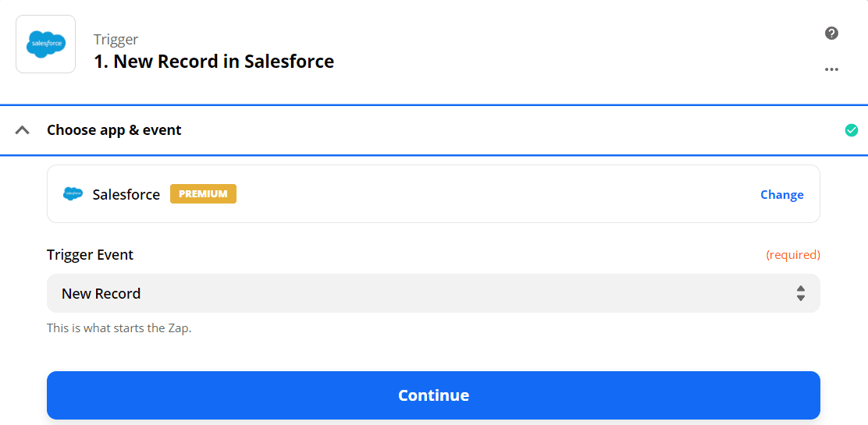The height and width of the screenshot is (425, 868).
Task: Click the Change link for Salesforce
Action: click(x=781, y=195)
